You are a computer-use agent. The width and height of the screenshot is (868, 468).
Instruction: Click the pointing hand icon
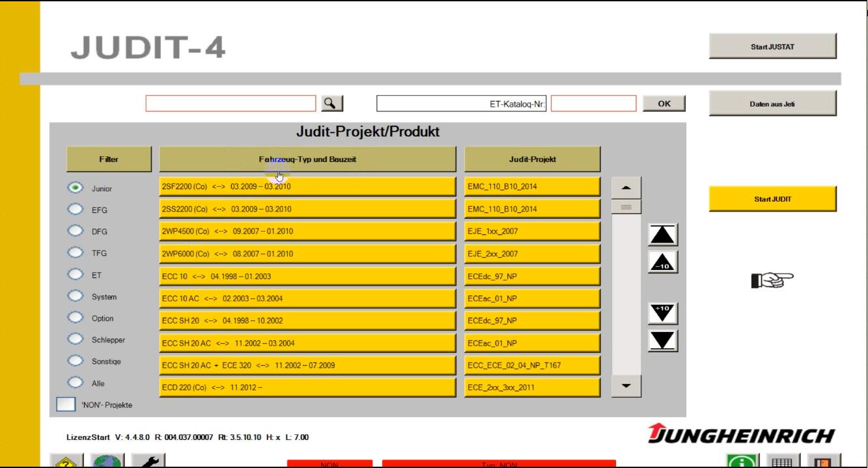772,281
